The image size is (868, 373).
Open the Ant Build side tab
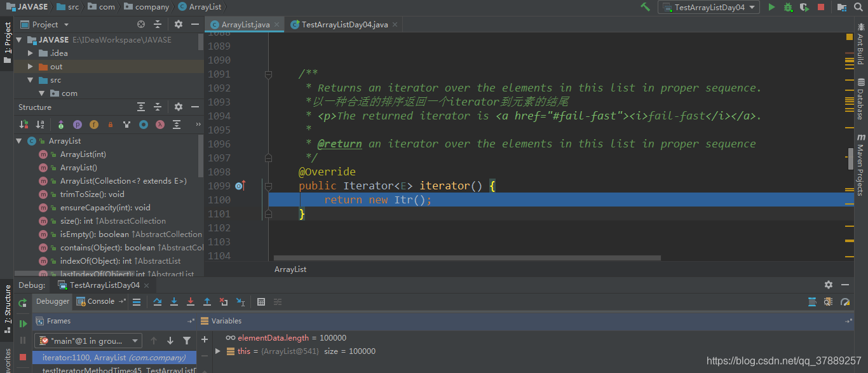(861, 44)
